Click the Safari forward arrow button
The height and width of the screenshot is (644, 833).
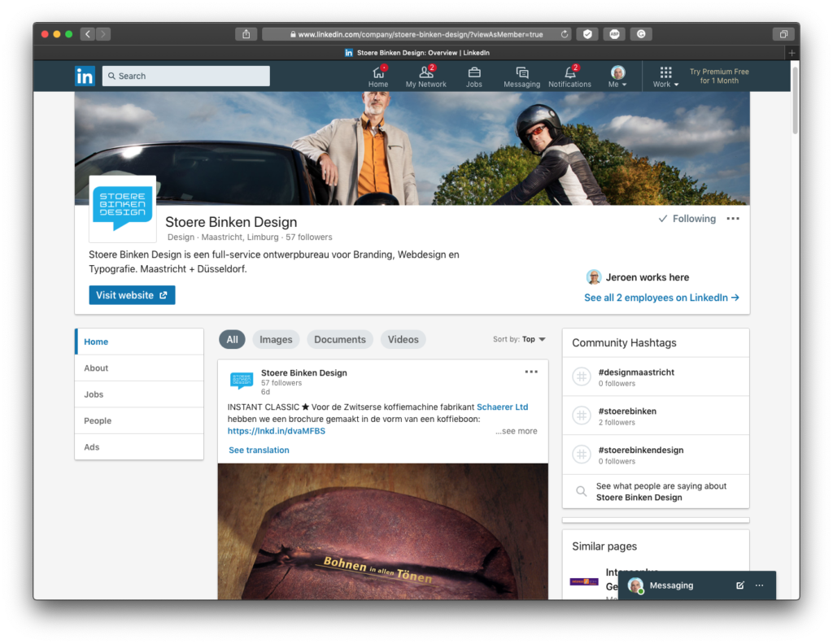(x=103, y=34)
